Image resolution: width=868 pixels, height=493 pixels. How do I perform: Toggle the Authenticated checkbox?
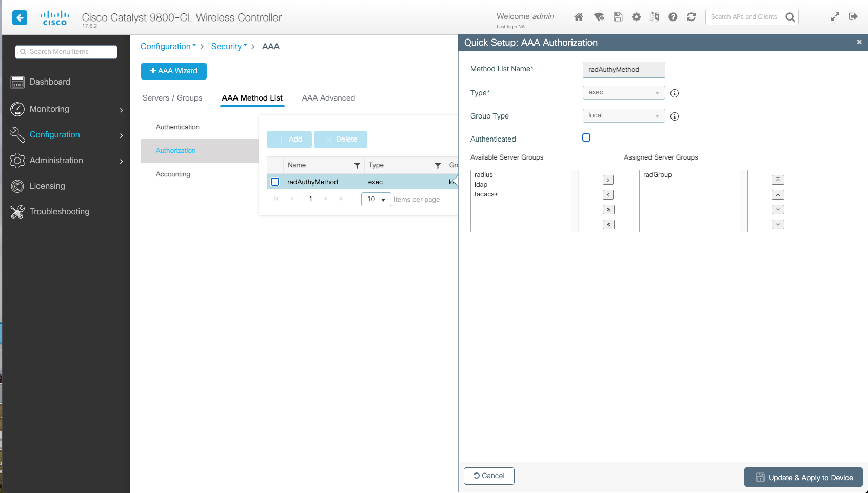[x=586, y=137]
